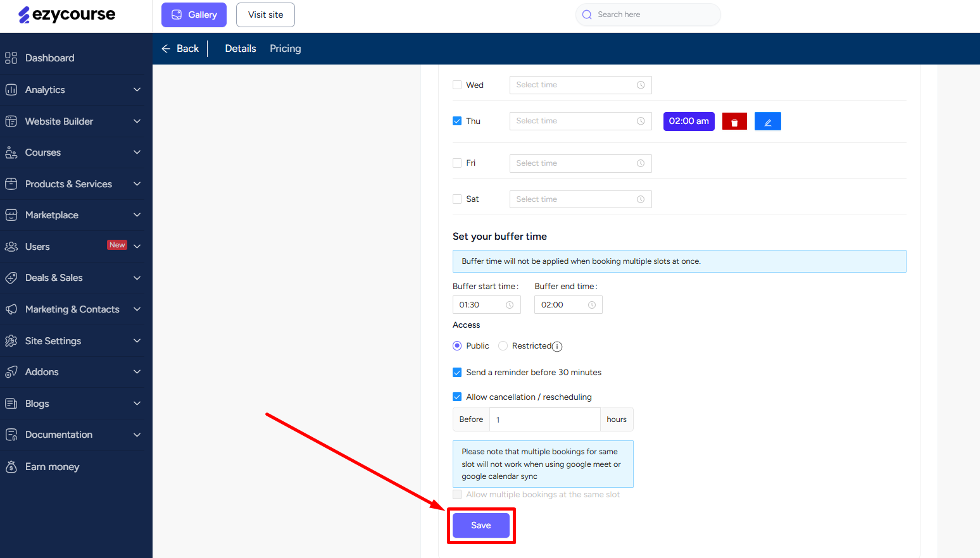Screen dimensions: 980x558
Task: Click the Before hours input field
Action: pos(544,419)
